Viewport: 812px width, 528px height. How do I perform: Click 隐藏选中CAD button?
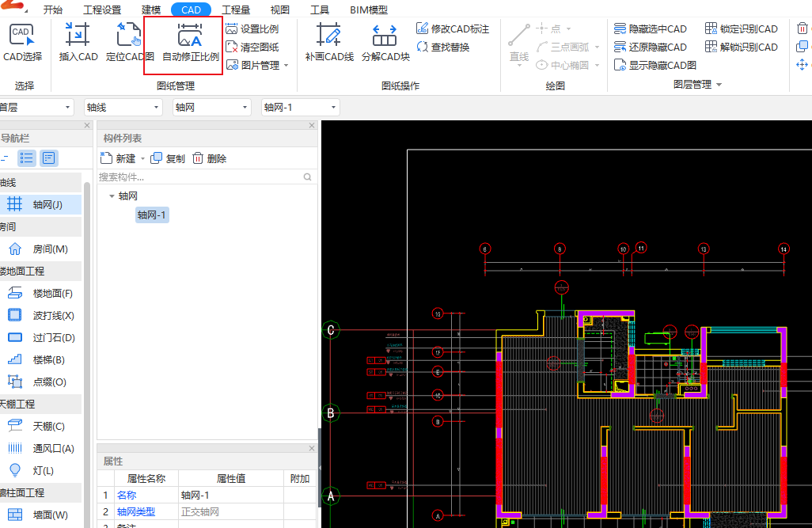click(651, 29)
